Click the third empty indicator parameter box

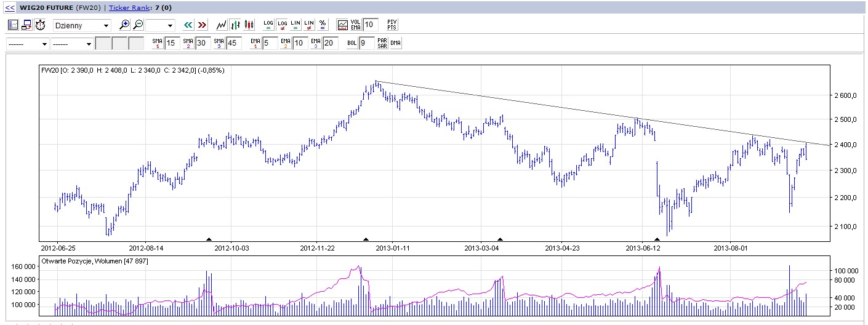pos(135,44)
